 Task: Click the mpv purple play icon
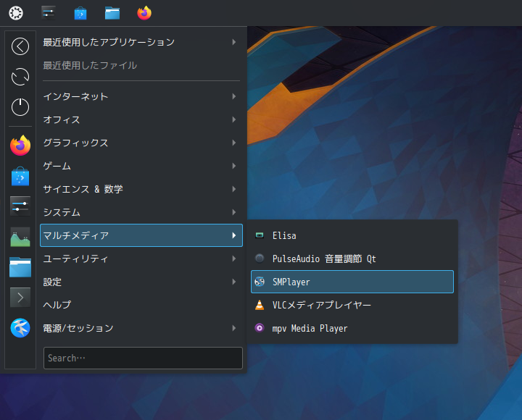[260, 328]
